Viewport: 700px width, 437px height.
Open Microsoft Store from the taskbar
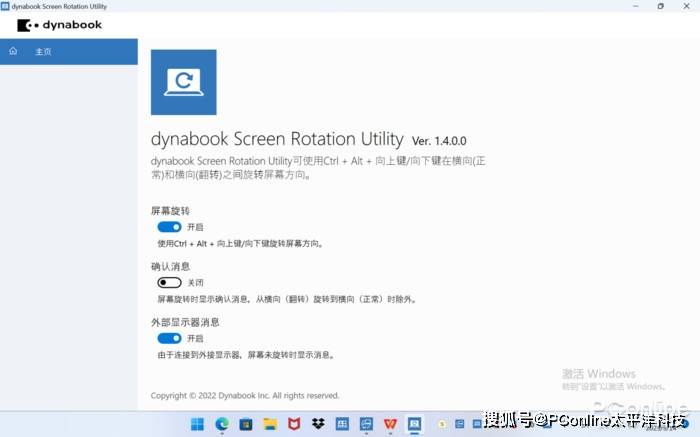[x=246, y=424]
